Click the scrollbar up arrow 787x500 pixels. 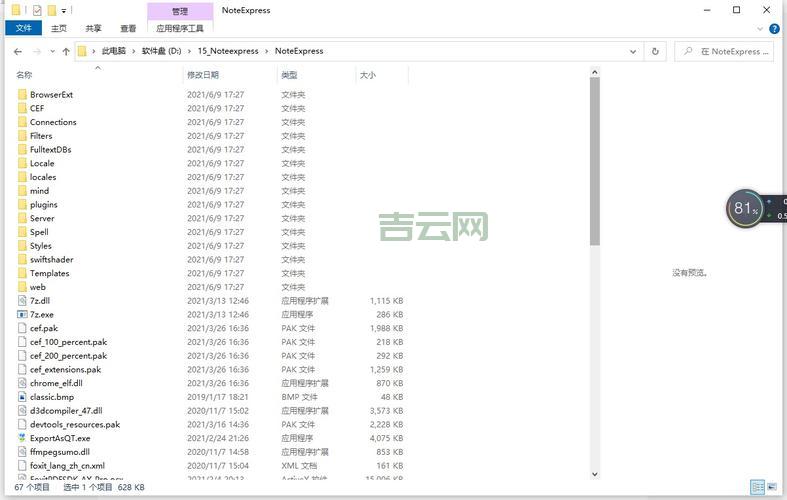click(595, 72)
